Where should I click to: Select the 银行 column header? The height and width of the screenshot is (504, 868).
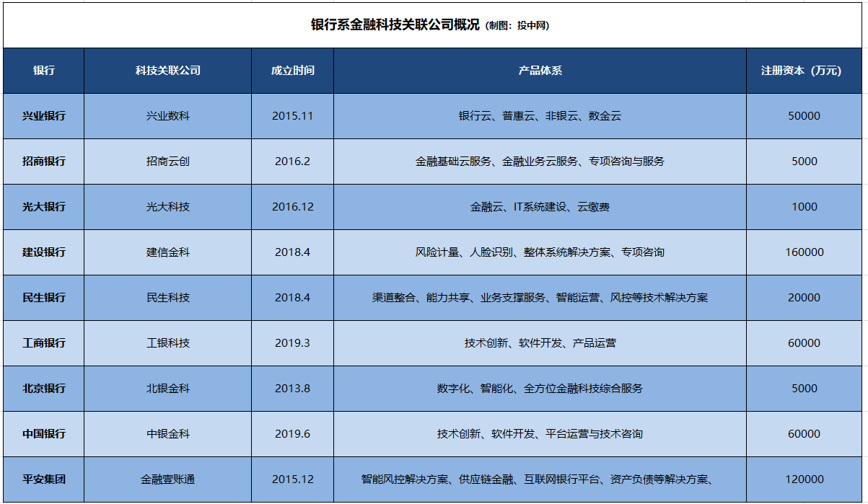(x=44, y=71)
